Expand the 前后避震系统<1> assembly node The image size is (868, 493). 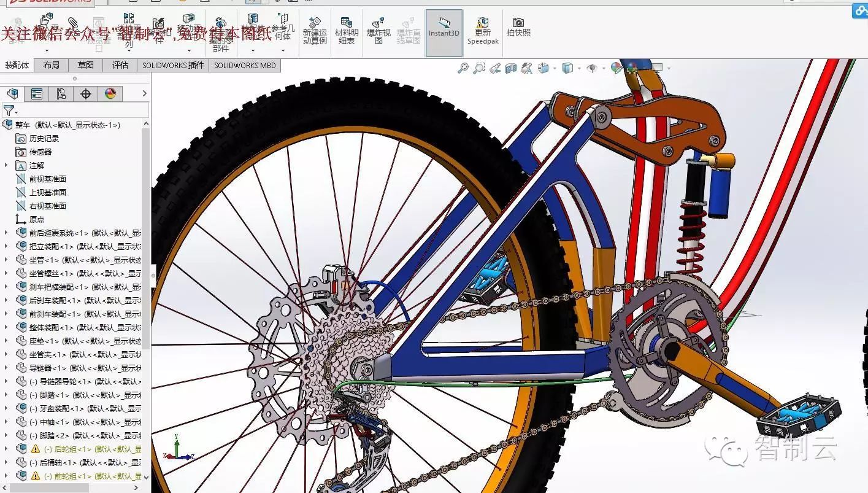click(x=7, y=233)
